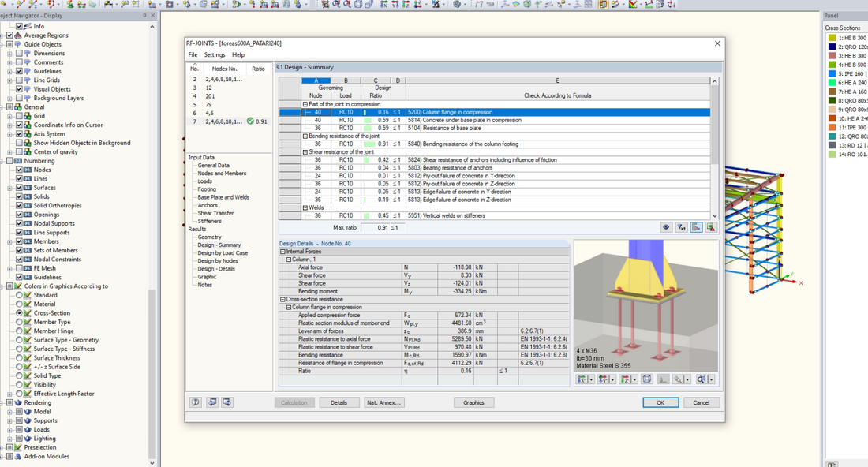
Task: Click the view in X direction icon
Action: (582, 379)
